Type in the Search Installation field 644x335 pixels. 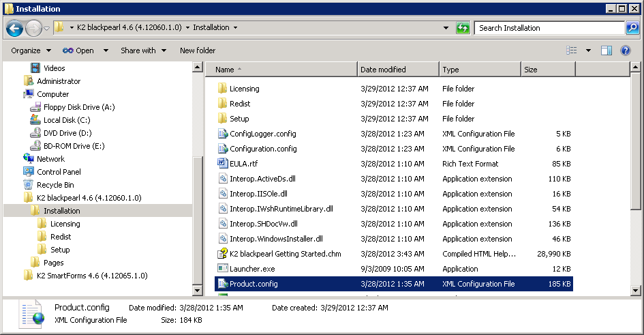point(549,28)
